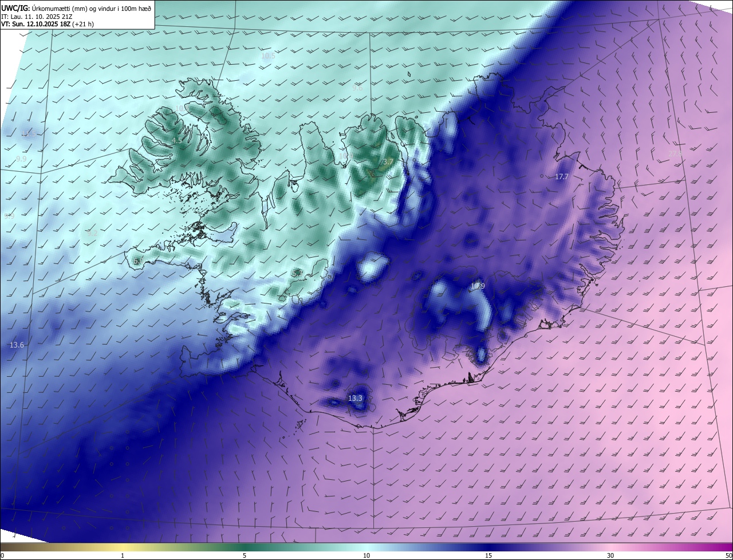The height and width of the screenshot is (560, 733).
Task: Click the 13.6 value label
Action: [17, 345]
